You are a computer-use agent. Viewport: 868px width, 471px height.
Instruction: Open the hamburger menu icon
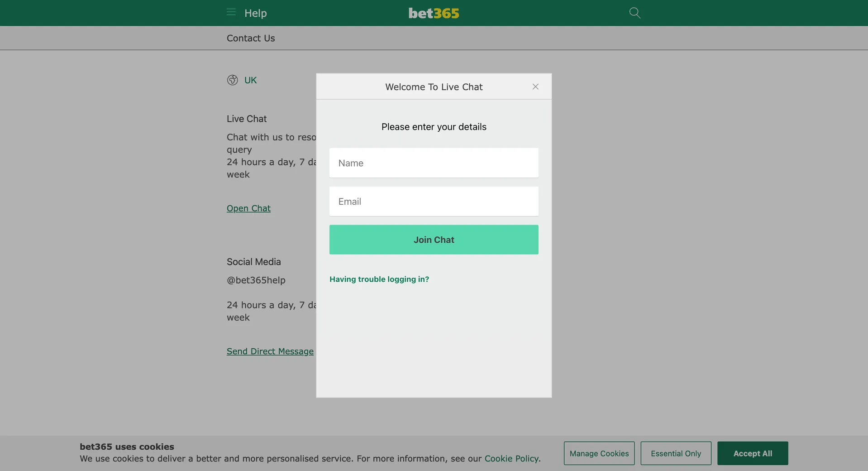[231, 13]
